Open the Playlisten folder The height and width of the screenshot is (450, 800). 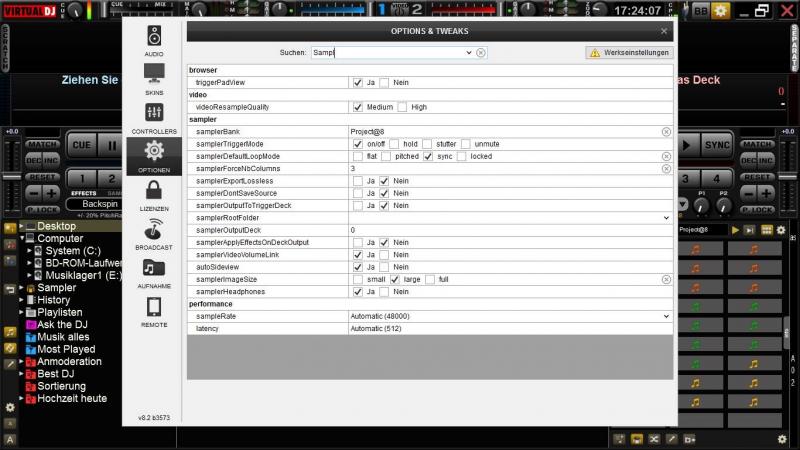pos(60,312)
